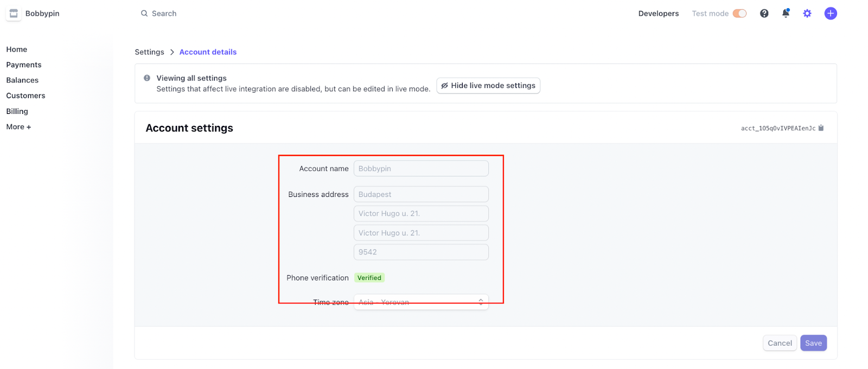Toggle the Test mode switch
The width and height of the screenshot is (868, 369).
click(x=739, y=14)
